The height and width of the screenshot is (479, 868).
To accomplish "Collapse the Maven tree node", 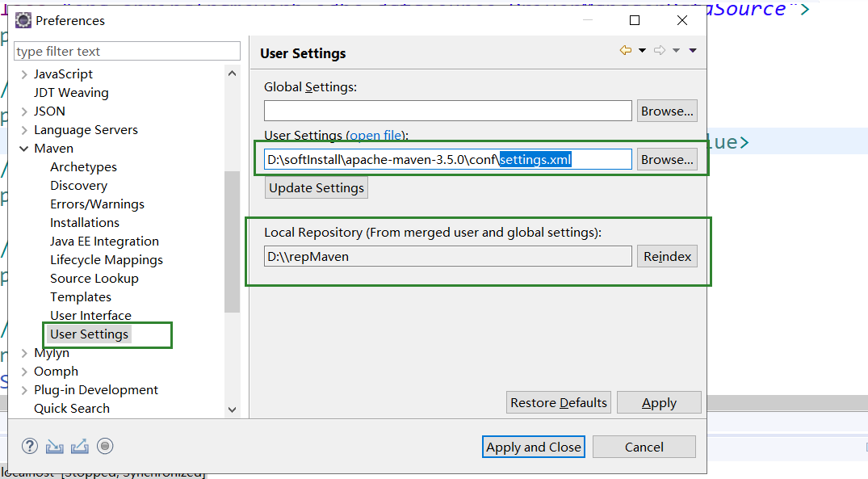I will (x=23, y=149).
